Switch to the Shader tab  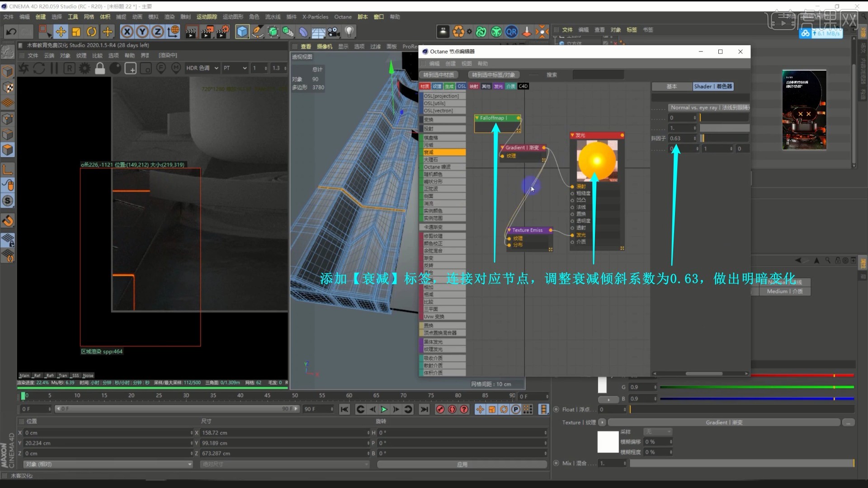click(x=713, y=86)
